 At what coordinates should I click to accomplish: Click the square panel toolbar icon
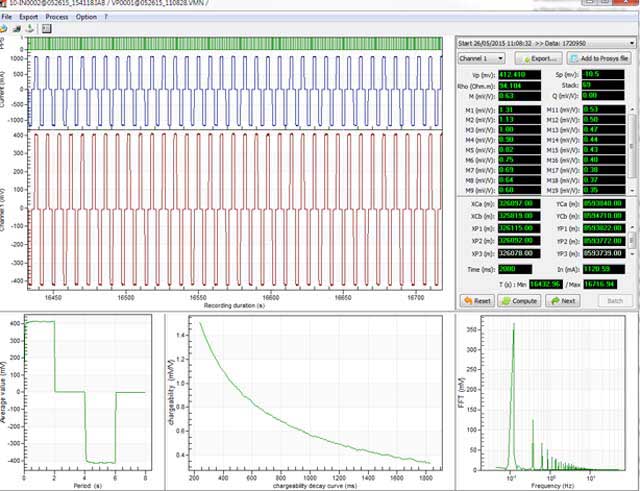tap(47, 29)
